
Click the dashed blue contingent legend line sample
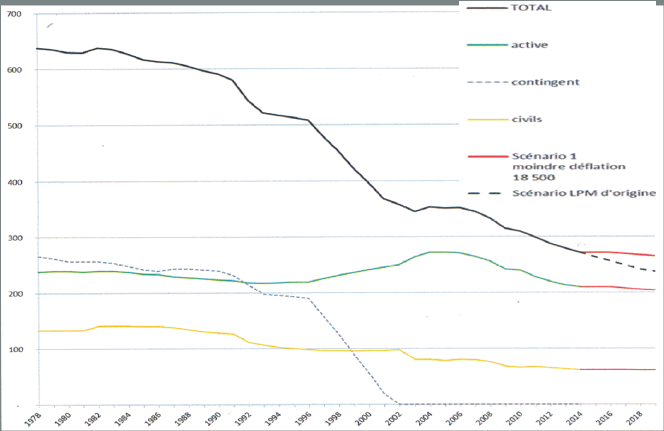click(487, 82)
